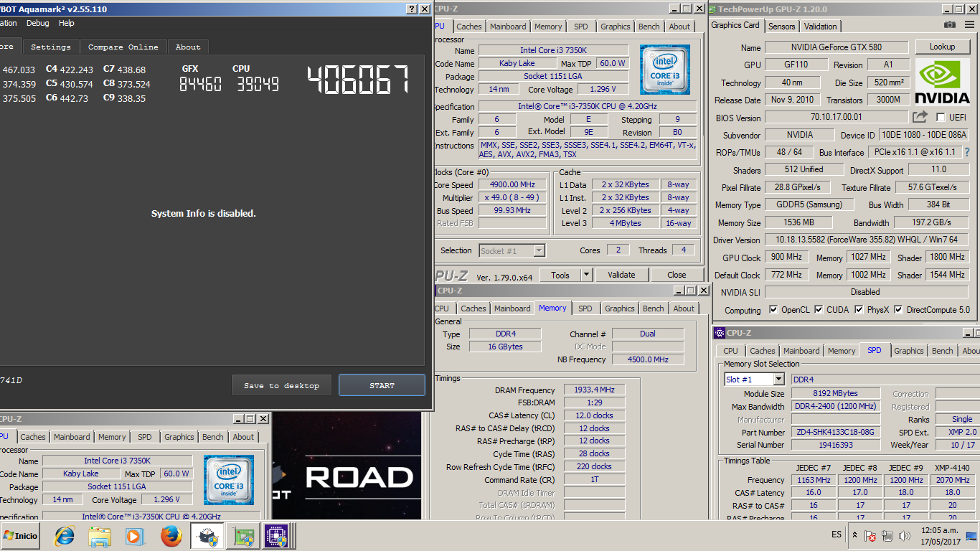
Task: Open the GPU-Z hamburger menu
Action: pyautogui.click(x=970, y=25)
